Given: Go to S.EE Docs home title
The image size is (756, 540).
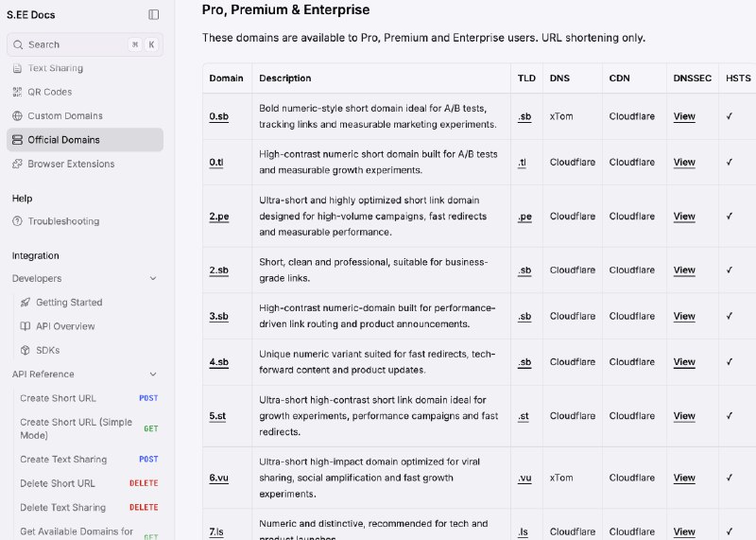Looking at the screenshot, I should point(30,14).
